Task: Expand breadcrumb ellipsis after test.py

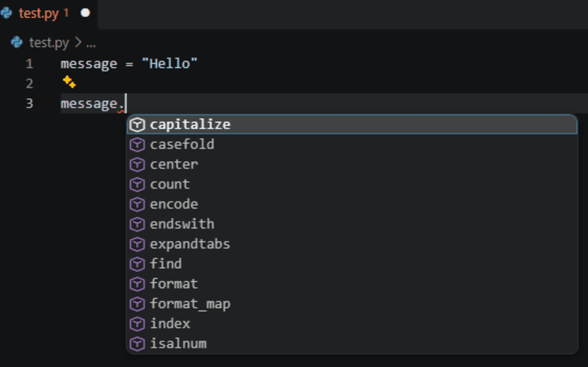Action: 91,43
